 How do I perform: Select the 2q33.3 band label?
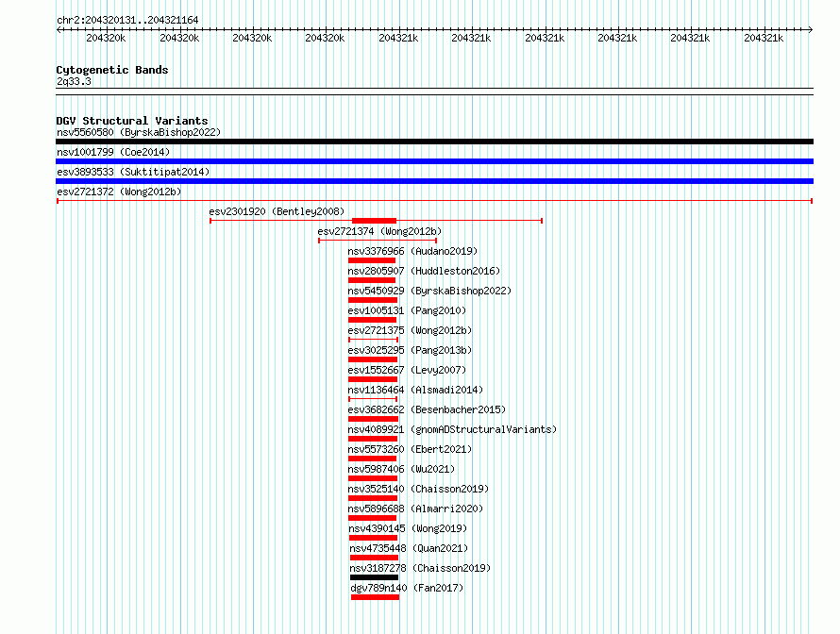(x=74, y=81)
